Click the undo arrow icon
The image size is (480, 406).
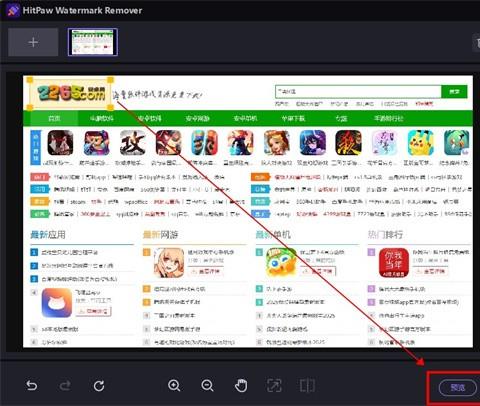32,386
